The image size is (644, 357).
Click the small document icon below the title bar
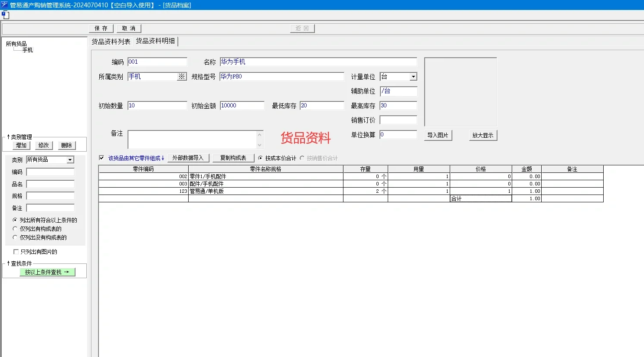coord(6,15)
